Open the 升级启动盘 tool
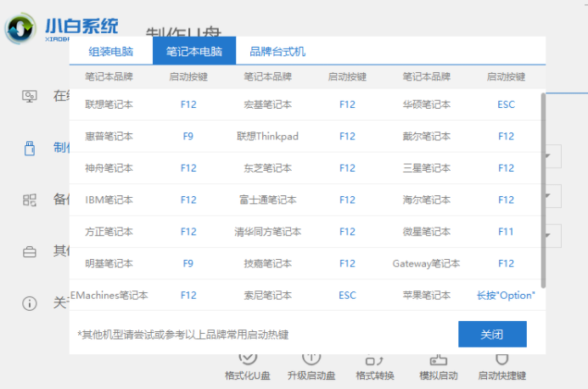The width and height of the screenshot is (588, 389). pos(311,364)
